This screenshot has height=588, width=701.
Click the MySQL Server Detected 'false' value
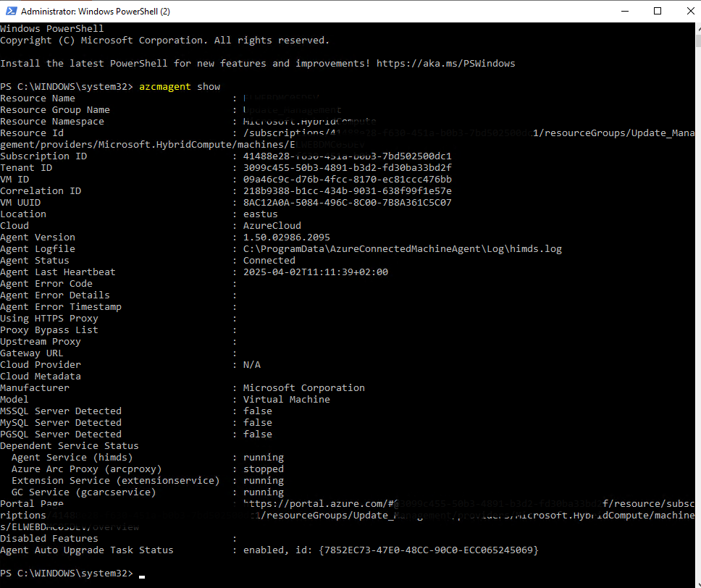[258, 423]
